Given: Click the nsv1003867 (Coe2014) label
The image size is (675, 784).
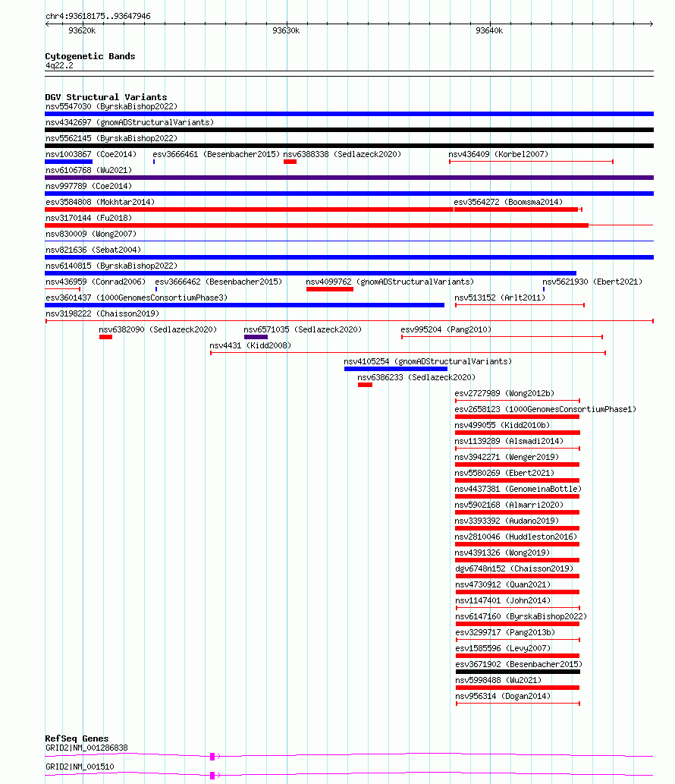Looking at the screenshot, I should pyautogui.click(x=91, y=155).
